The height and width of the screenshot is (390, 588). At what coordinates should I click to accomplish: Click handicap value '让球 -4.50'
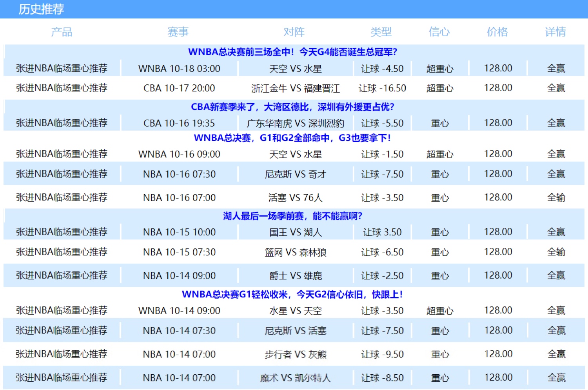click(382, 69)
